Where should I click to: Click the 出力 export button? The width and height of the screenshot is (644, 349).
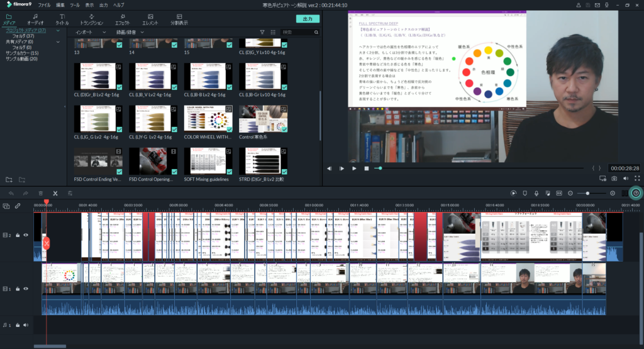click(x=308, y=19)
